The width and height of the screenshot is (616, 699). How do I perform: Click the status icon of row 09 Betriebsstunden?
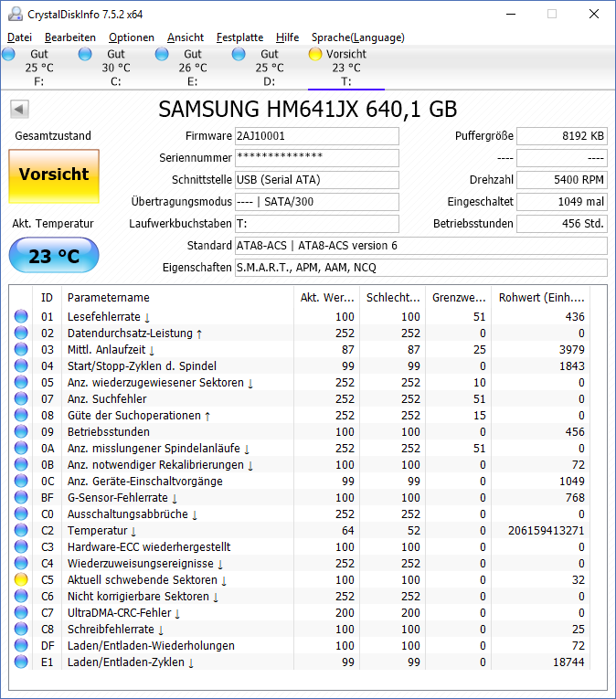pyautogui.click(x=21, y=431)
